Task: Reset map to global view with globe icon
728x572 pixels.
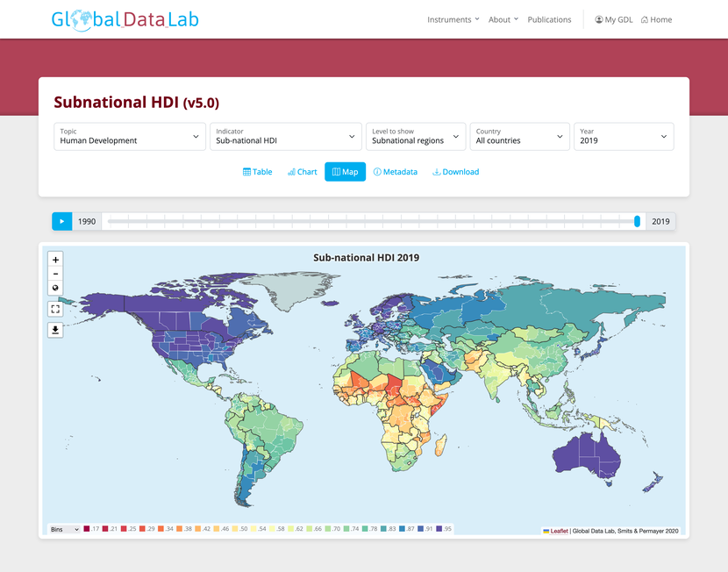Action: (55, 289)
